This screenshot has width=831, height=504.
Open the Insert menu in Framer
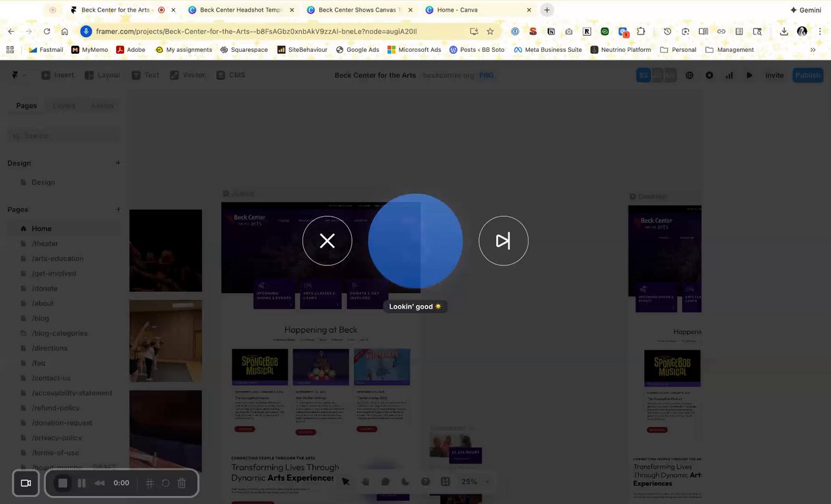pos(57,75)
